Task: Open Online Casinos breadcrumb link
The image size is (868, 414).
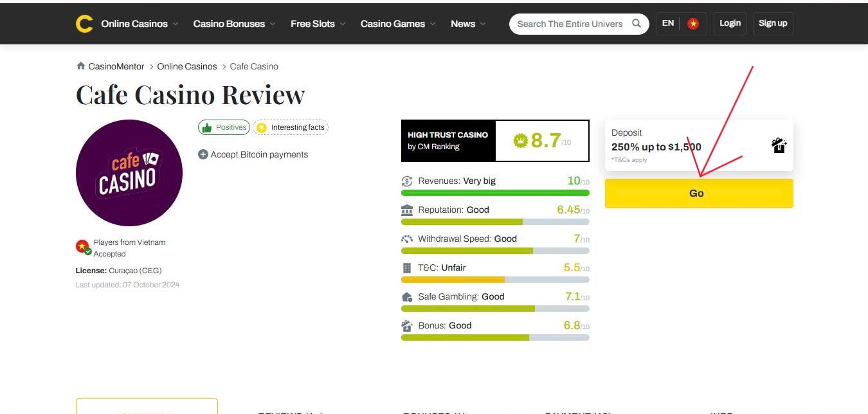Action: click(187, 66)
